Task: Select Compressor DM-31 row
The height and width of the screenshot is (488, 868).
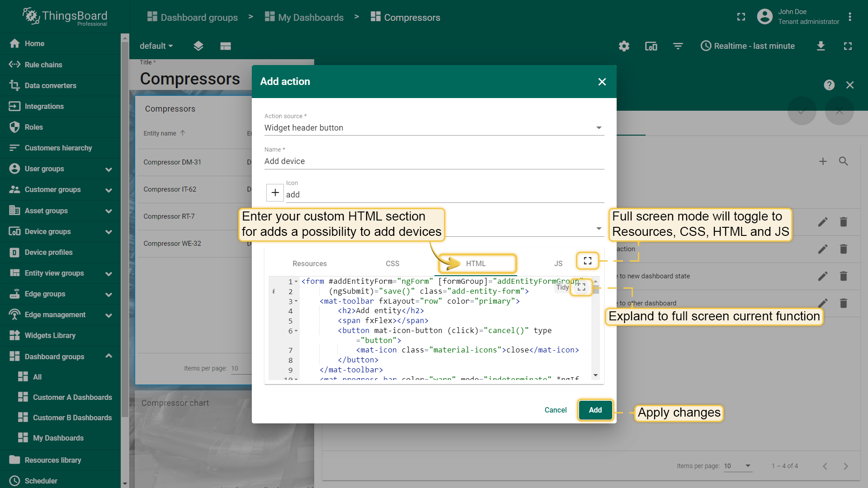Action: 194,162
